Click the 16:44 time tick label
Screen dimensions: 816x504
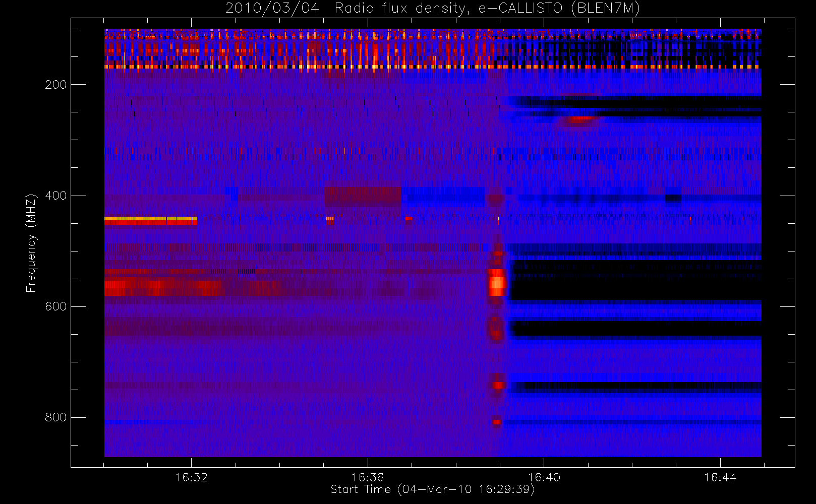pyautogui.click(x=720, y=477)
